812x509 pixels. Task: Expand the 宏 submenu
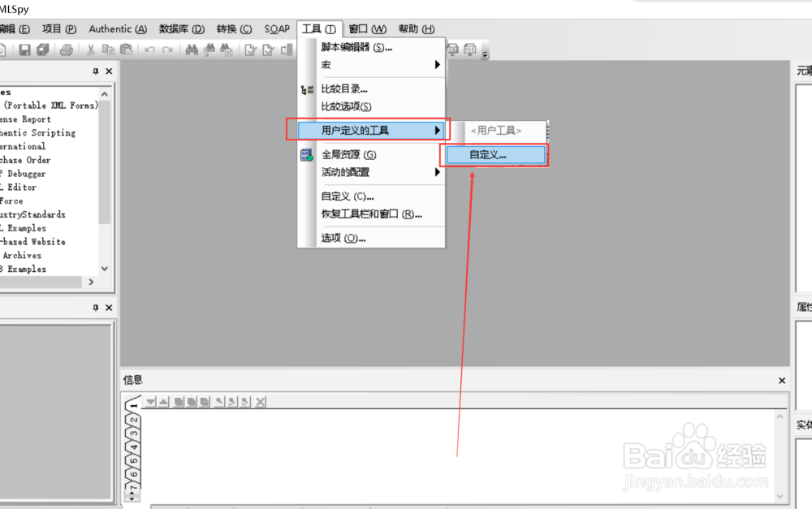326,65
